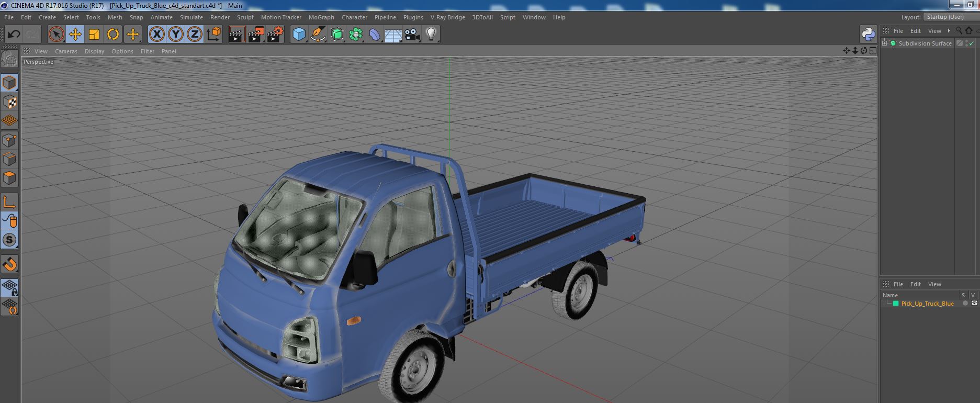Toggle Tweak mode mouse icon

pos(9,221)
